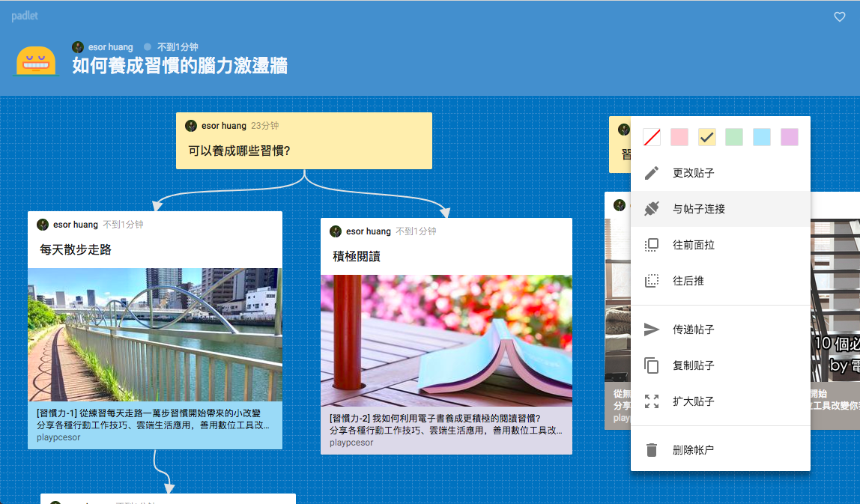This screenshot has height=504, width=860.
Task: Select 更改贴子 menu entry
Action: point(720,173)
